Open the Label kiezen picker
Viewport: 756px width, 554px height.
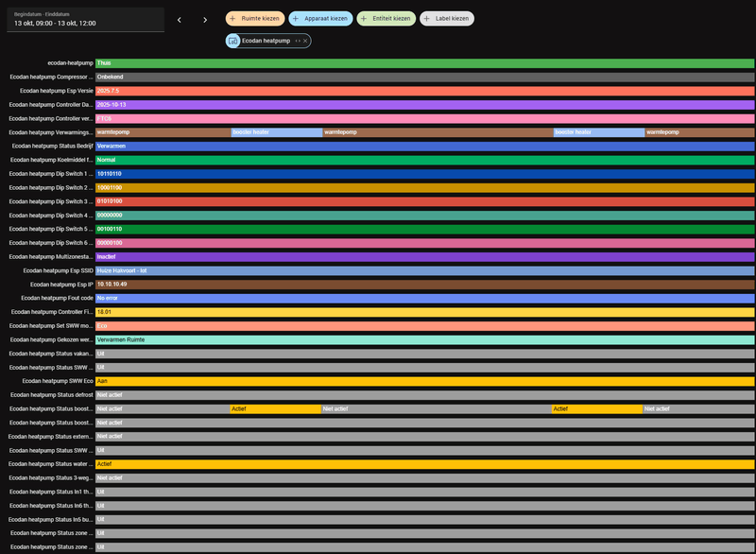click(447, 18)
